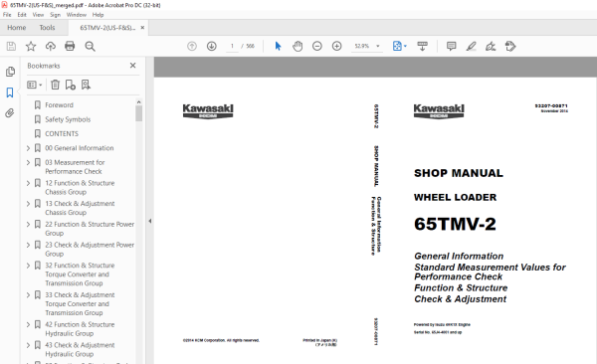
Task: Delete selected bookmark with trash icon
Action: click(55, 85)
